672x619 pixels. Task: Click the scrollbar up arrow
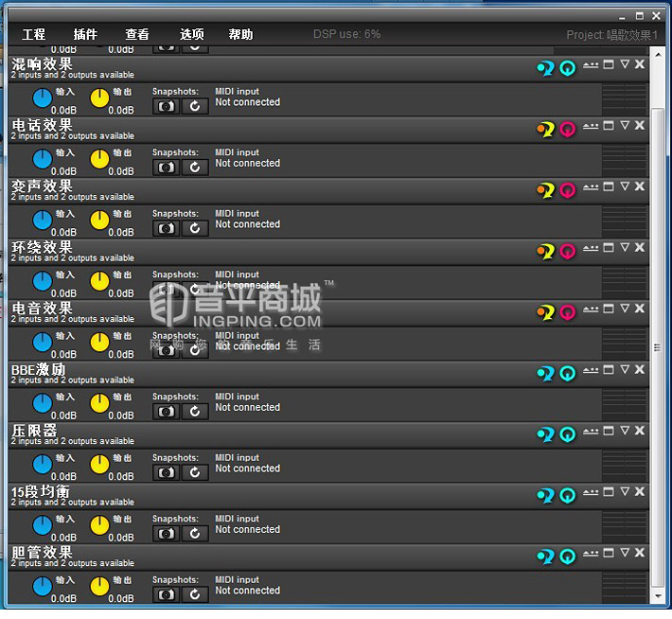(x=658, y=55)
